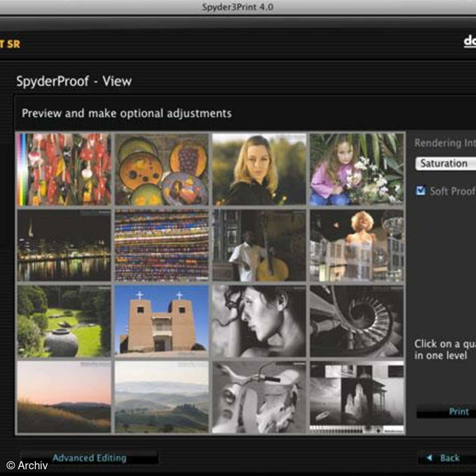Click the colorful beads stripes thumbnail
Viewport: 476px width, 476px height.
(162, 246)
